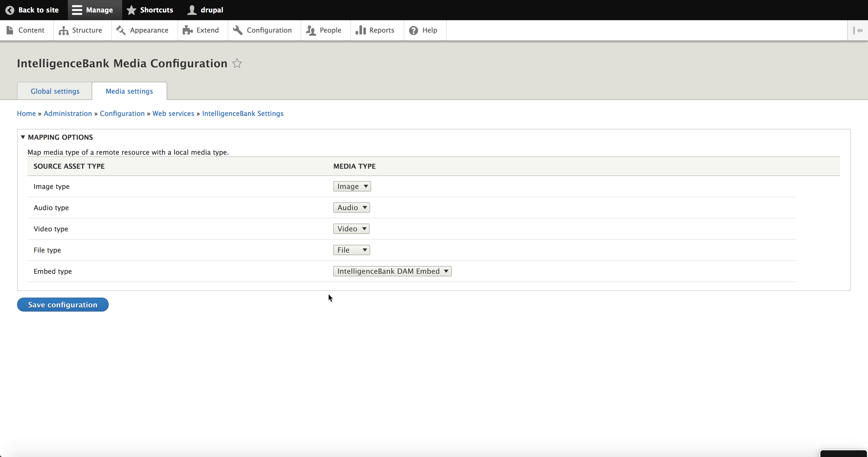This screenshot has height=457, width=868.
Task: Open the Video type media dropdown
Action: pyautogui.click(x=351, y=229)
